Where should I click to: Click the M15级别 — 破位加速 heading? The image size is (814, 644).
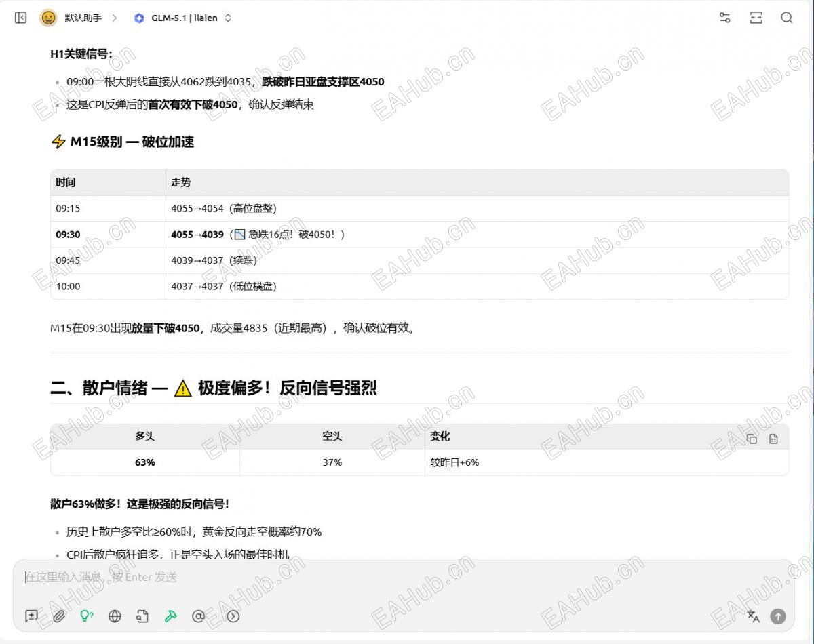[x=122, y=142]
